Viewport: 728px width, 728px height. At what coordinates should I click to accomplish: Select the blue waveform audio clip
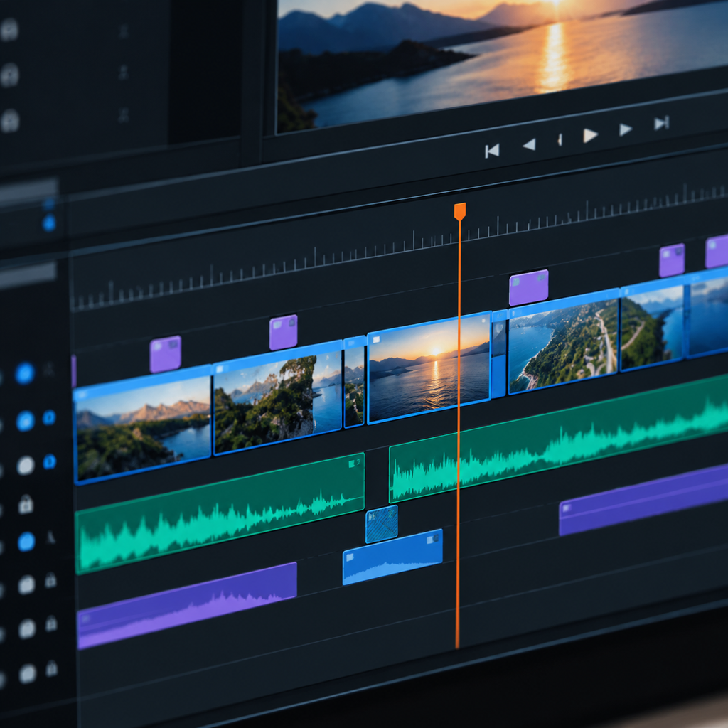tap(392, 557)
